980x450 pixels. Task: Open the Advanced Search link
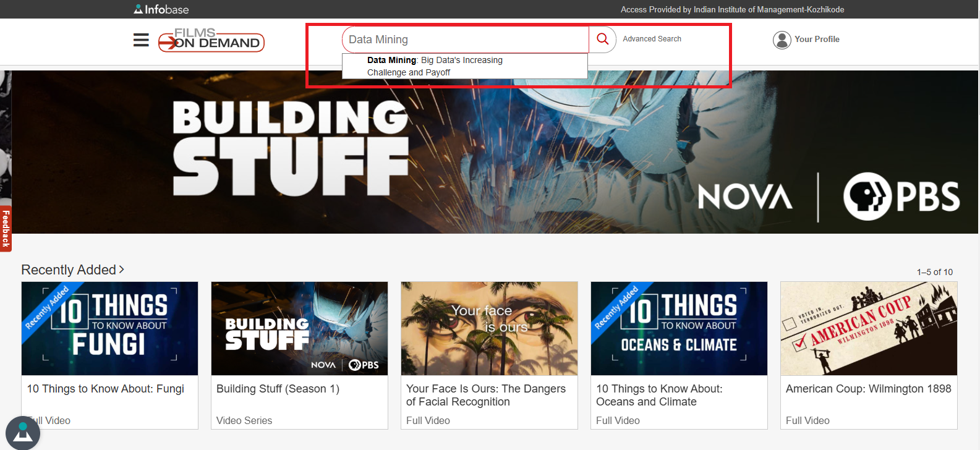(x=652, y=39)
